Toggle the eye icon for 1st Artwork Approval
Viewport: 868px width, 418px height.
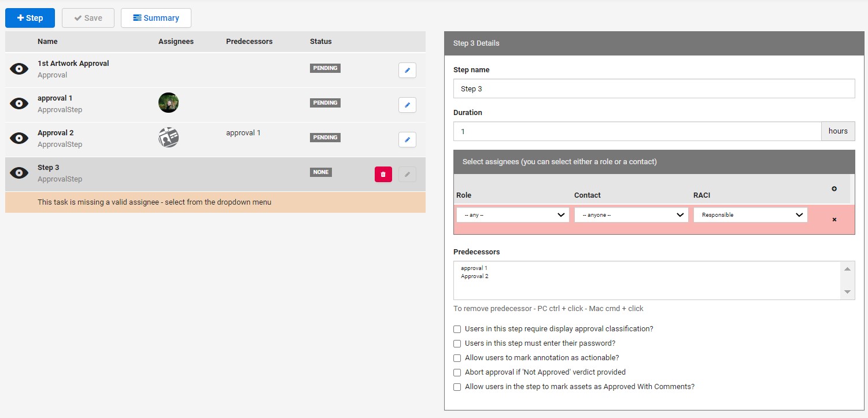(x=19, y=69)
